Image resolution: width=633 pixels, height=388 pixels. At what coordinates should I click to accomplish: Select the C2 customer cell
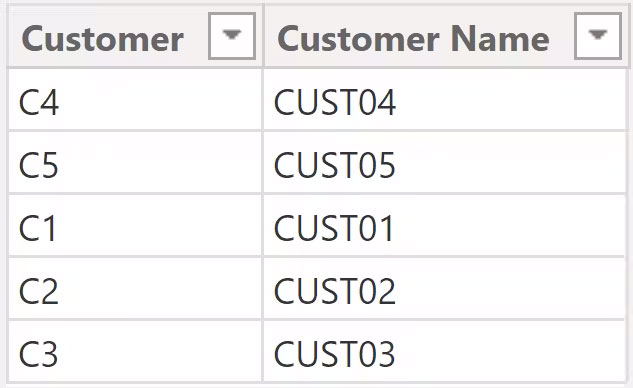point(135,289)
